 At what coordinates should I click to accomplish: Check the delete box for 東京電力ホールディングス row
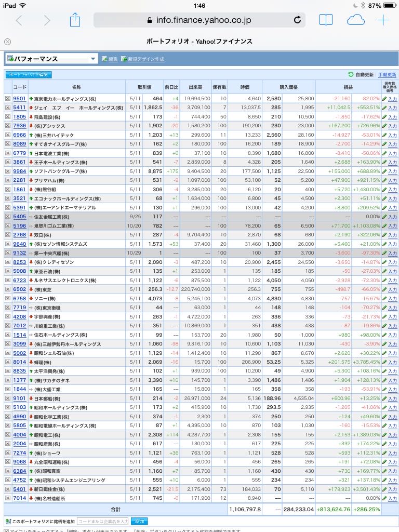coord(7,99)
